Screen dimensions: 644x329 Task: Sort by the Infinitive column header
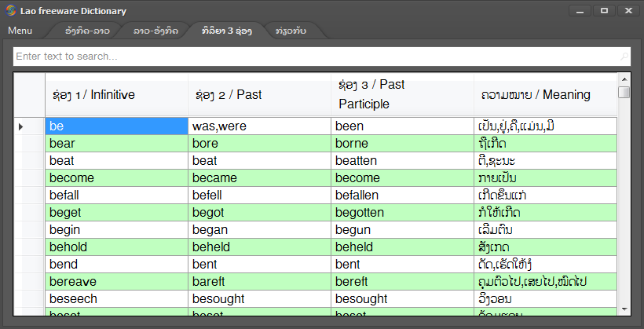click(115, 95)
